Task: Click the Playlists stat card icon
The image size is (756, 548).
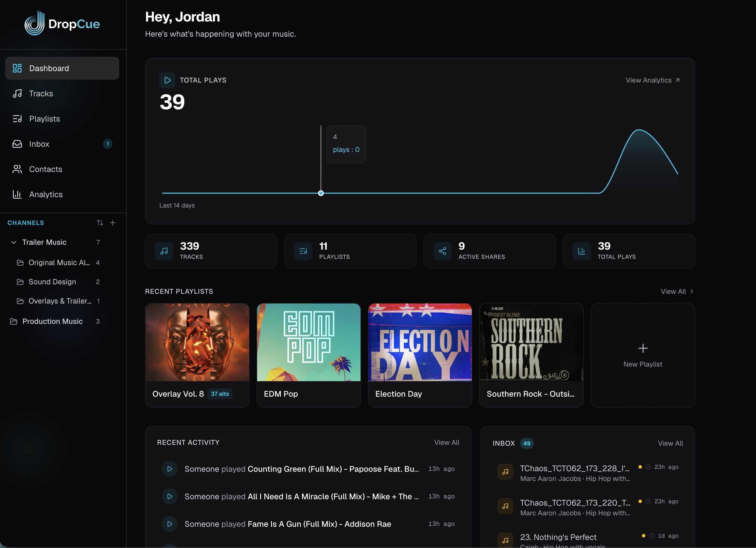Action: click(x=303, y=251)
